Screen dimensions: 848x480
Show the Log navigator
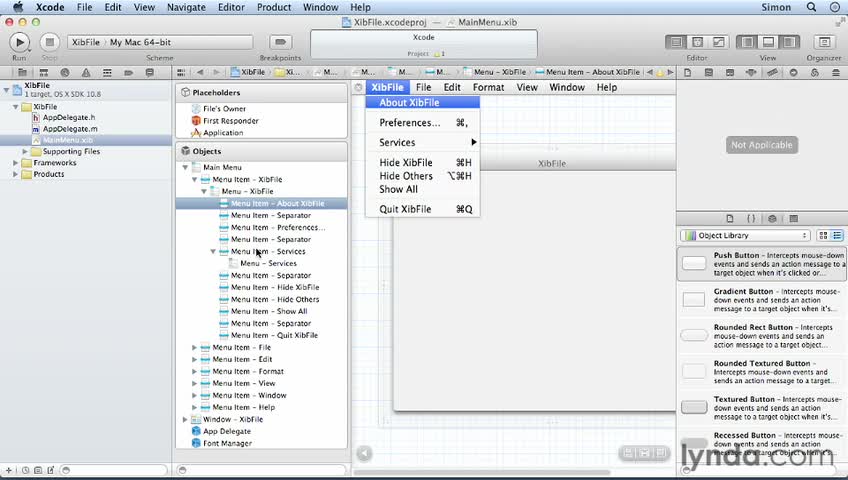pos(149,72)
